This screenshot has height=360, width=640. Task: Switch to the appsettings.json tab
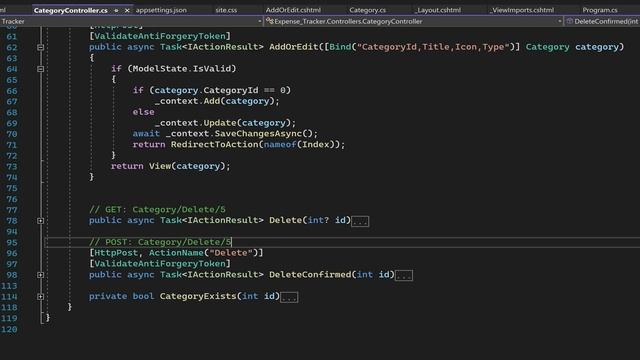coord(161,10)
